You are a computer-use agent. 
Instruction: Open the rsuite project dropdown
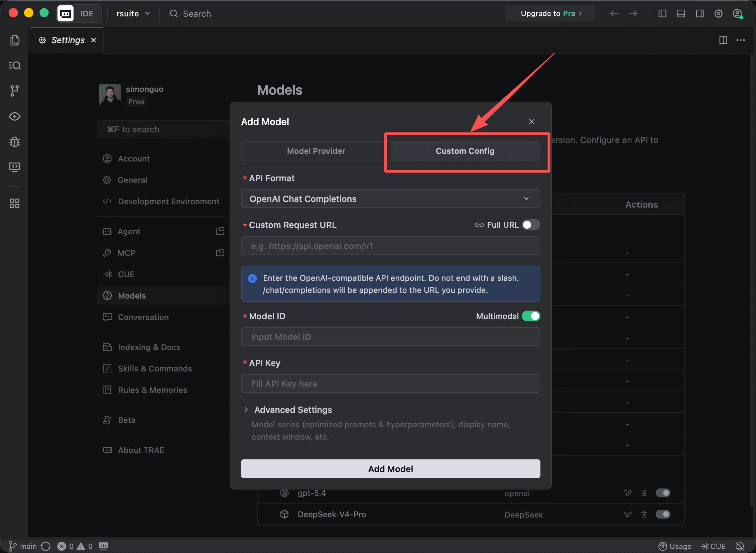[x=133, y=14]
